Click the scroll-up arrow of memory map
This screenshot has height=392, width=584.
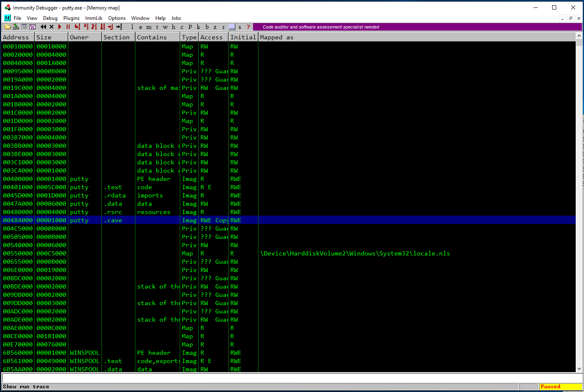579,36
